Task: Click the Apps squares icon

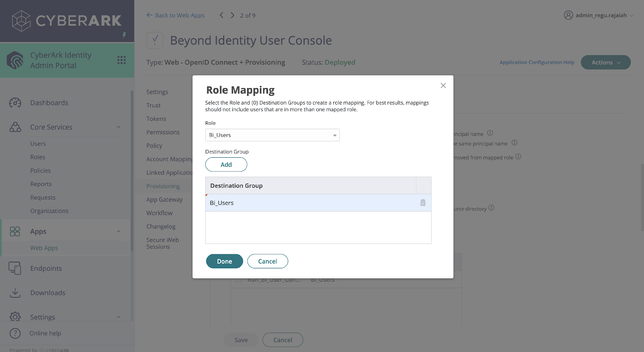Action: (x=15, y=231)
